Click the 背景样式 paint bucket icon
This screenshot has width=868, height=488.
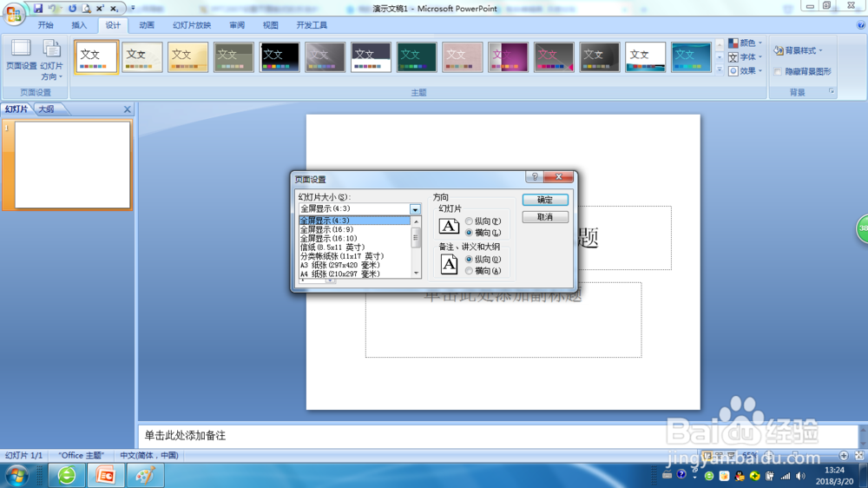pyautogui.click(x=779, y=50)
